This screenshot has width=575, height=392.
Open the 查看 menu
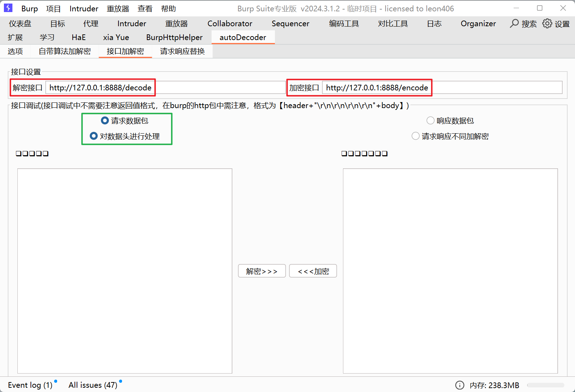[145, 9]
